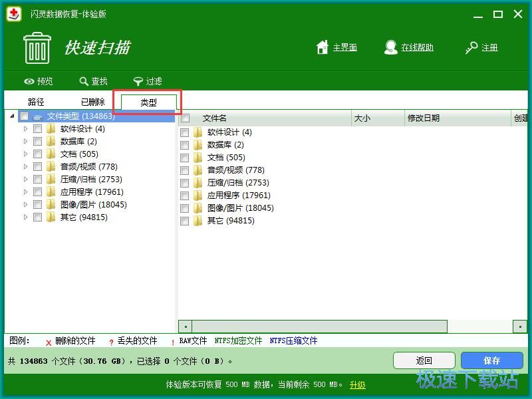Open the Find magnifier tool
The width and height of the screenshot is (532, 399).
coord(84,81)
